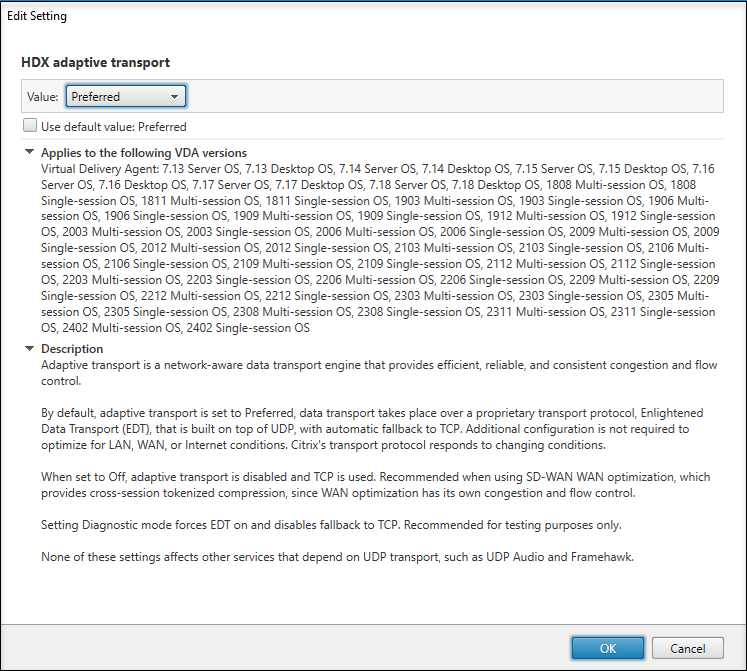
Task: Collapse the Description section triangle
Action: pyautogui.click(x=28, y=349)
